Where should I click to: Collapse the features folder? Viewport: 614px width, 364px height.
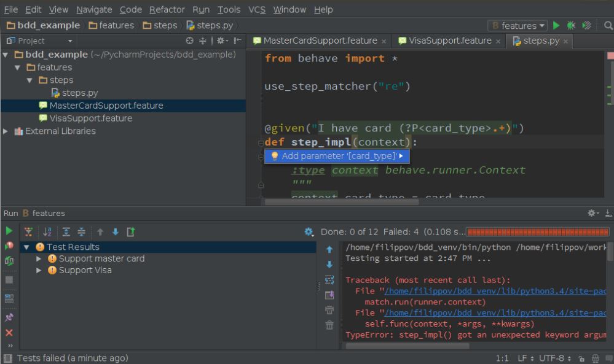pos(18,68)
